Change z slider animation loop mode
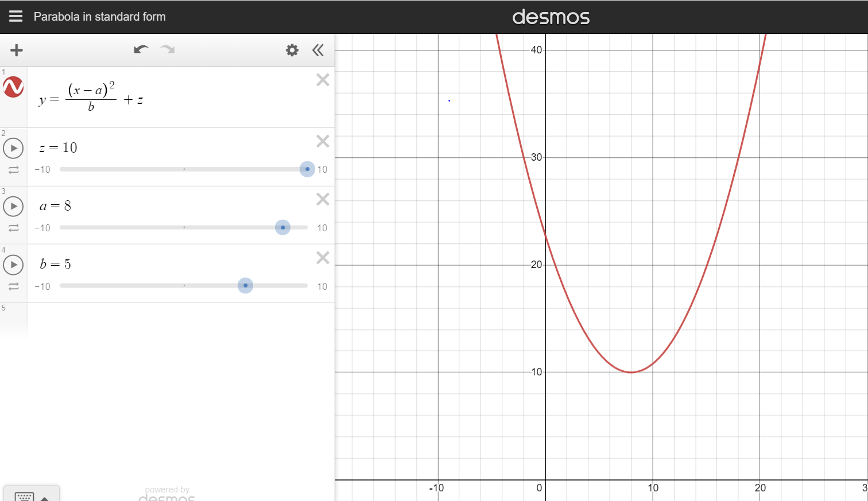The height and width of the screenshot is (501, 868). click(14, 170)
